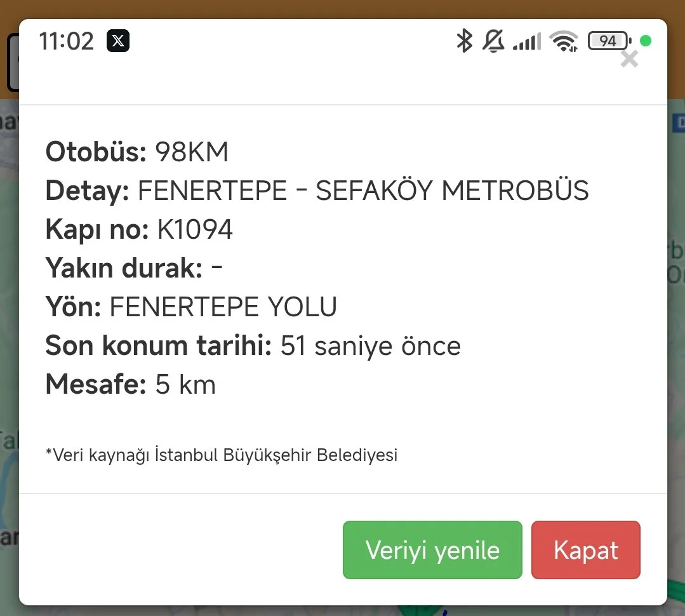685x616 pixels.
Task: Tap the Son konum tarihi line
Action: 253,346
